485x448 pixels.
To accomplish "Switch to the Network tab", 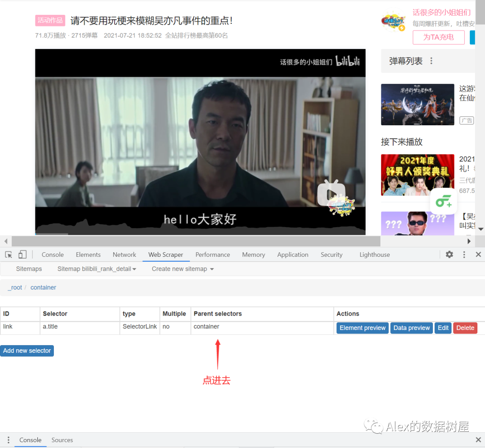I will [x=124, y=255].
